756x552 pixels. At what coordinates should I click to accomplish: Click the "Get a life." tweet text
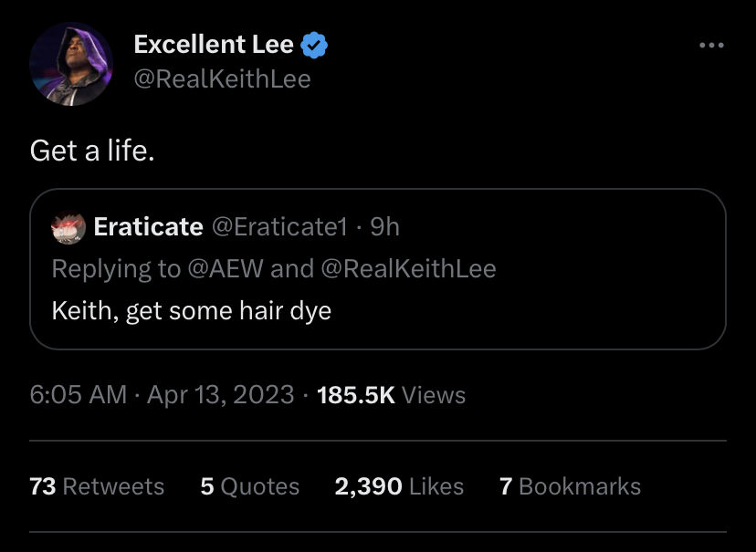pyautogui.click(x=92, y=151)
